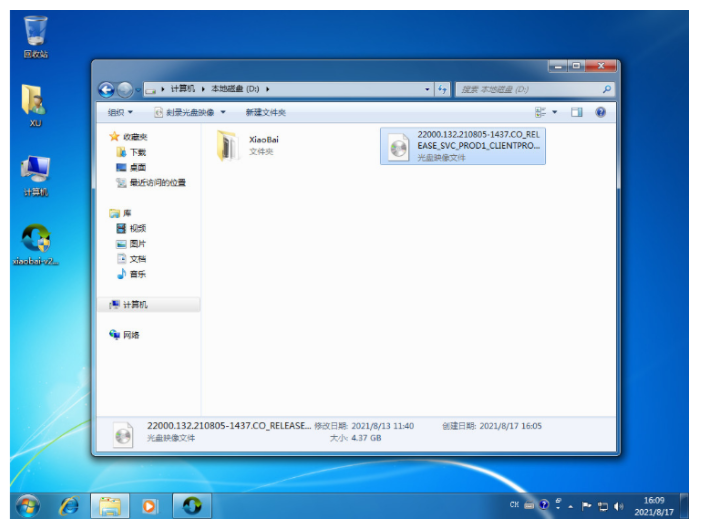Toggle the preview pane button
This screenshot has width=701, height=523.
coord(576,112)
